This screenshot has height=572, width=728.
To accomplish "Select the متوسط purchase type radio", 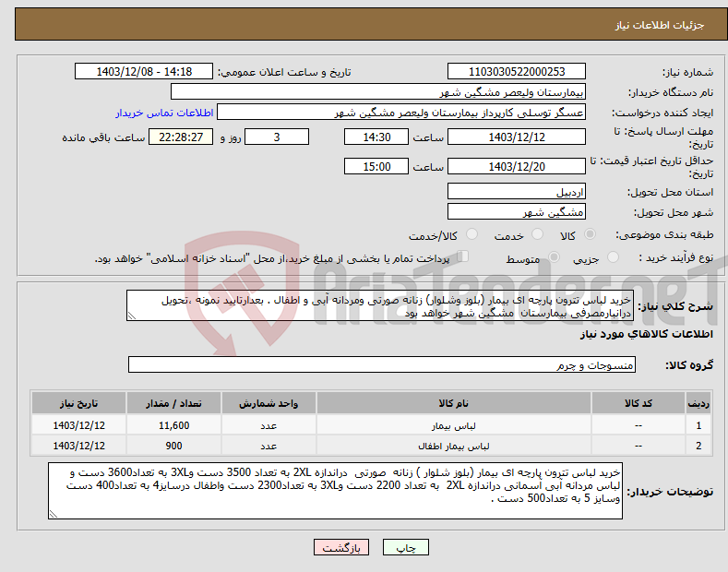I will pos(554,256).
